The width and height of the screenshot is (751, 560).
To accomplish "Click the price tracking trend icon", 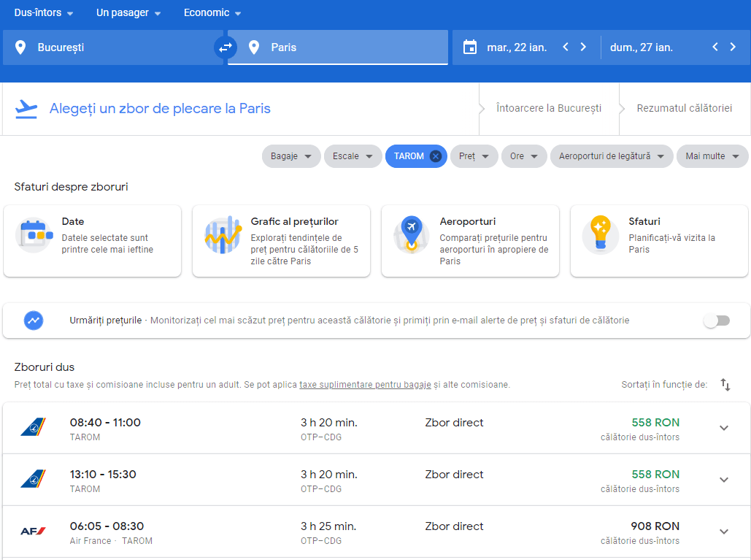I will [34, 321].
